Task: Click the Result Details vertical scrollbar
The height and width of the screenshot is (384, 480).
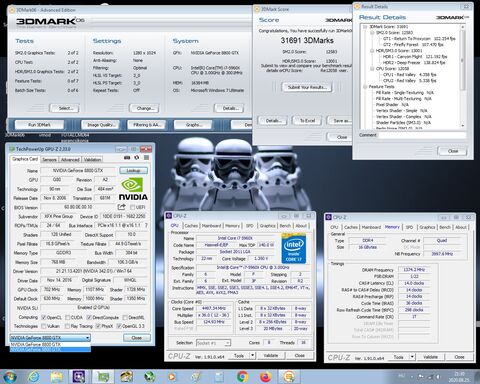Action: [462, 76]
